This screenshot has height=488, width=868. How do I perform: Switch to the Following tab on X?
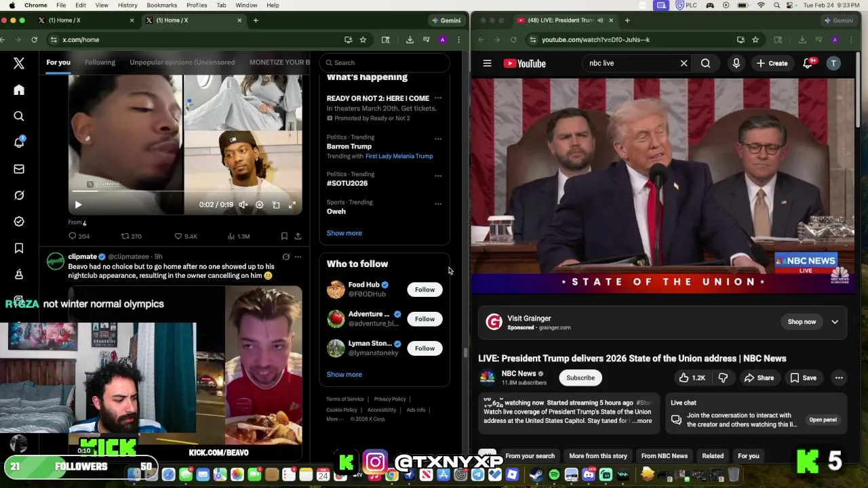click(x=100, y=62)
